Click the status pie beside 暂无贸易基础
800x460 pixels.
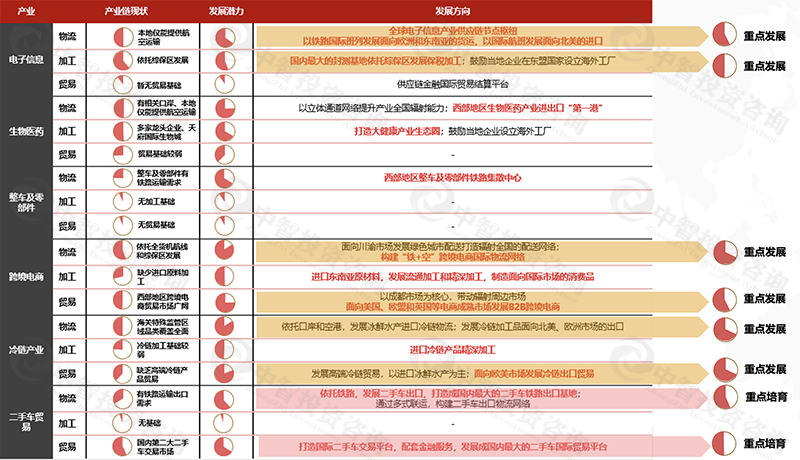pos(122,85)
